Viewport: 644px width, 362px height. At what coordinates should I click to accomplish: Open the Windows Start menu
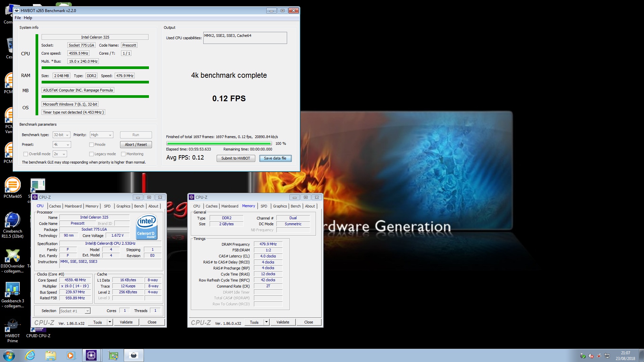click(x=9, y=355)
